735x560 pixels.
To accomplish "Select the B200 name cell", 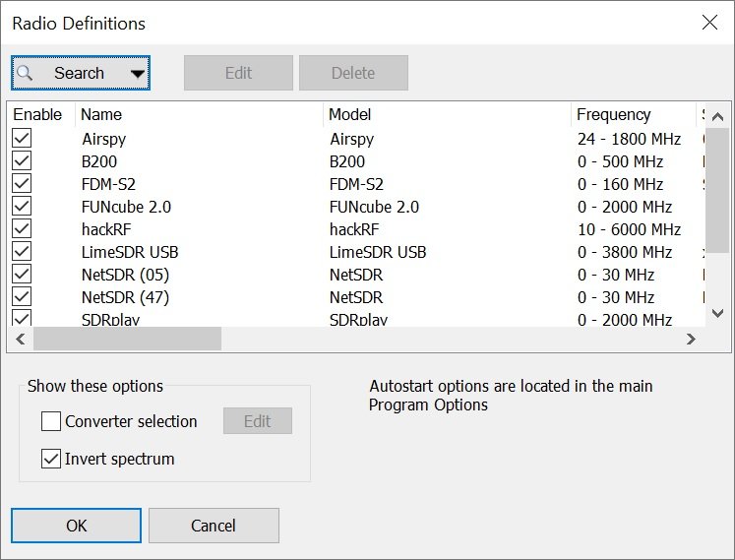I will [99, 161].
